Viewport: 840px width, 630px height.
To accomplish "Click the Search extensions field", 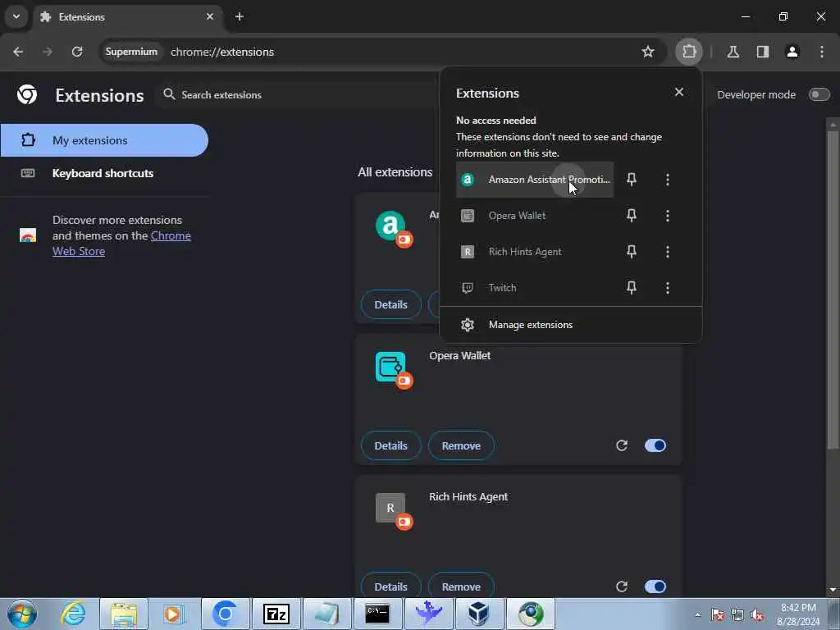I will [300, 95].
